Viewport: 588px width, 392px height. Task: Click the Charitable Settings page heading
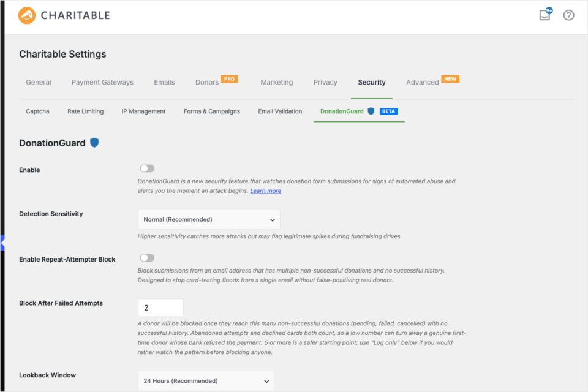click(x=62, y=54)
